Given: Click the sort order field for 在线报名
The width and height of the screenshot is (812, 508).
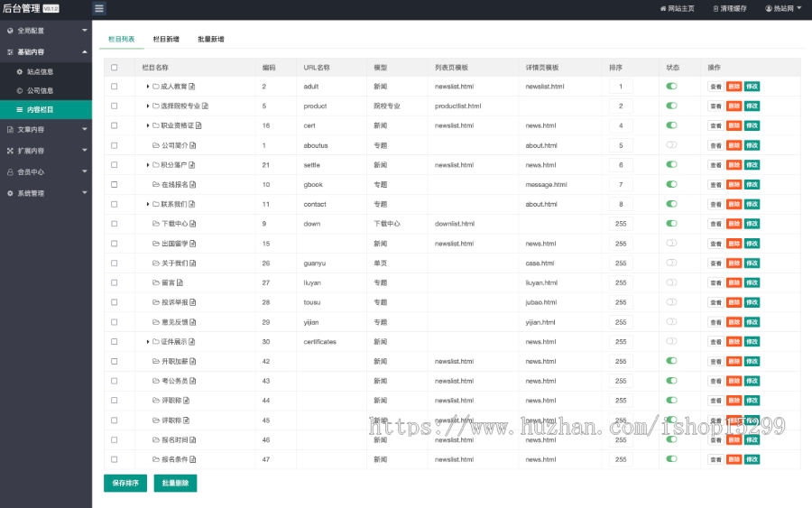Looking at the screenshot, I should point(621,185).
